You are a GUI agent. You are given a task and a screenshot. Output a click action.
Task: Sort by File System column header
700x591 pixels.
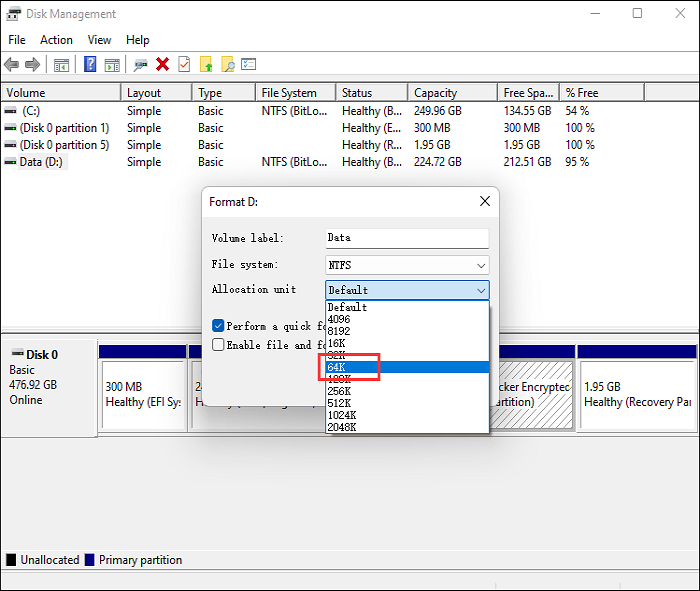pos(296,92)
